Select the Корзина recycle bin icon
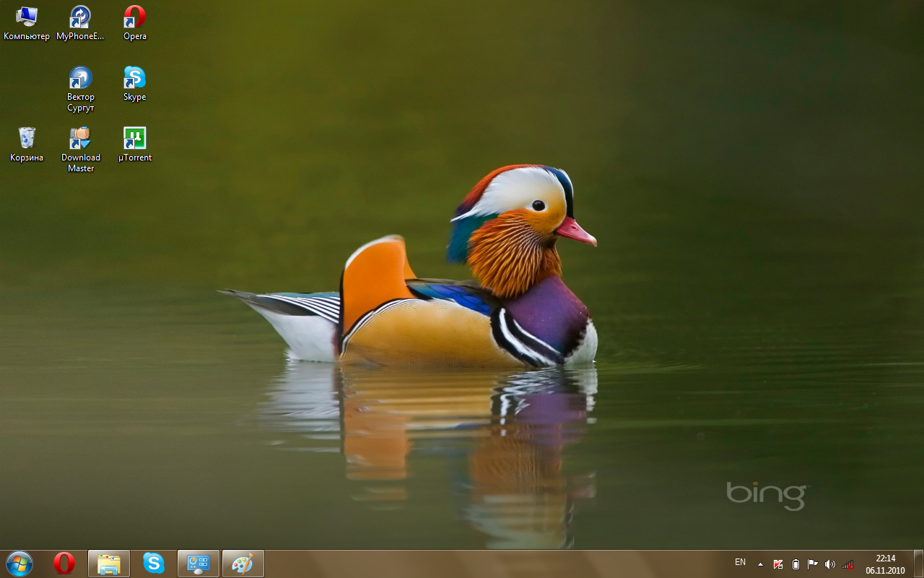The image size is (924, 578). click(x=27, y=144)
